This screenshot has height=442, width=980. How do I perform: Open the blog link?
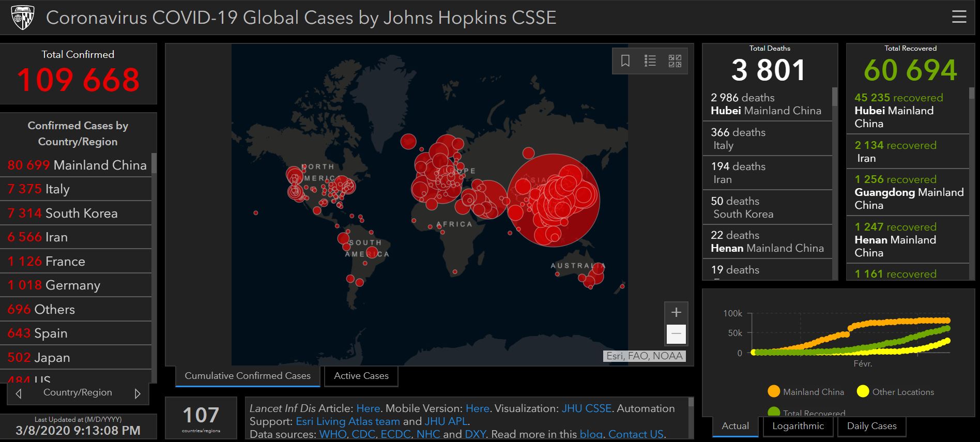click(591, 434)
